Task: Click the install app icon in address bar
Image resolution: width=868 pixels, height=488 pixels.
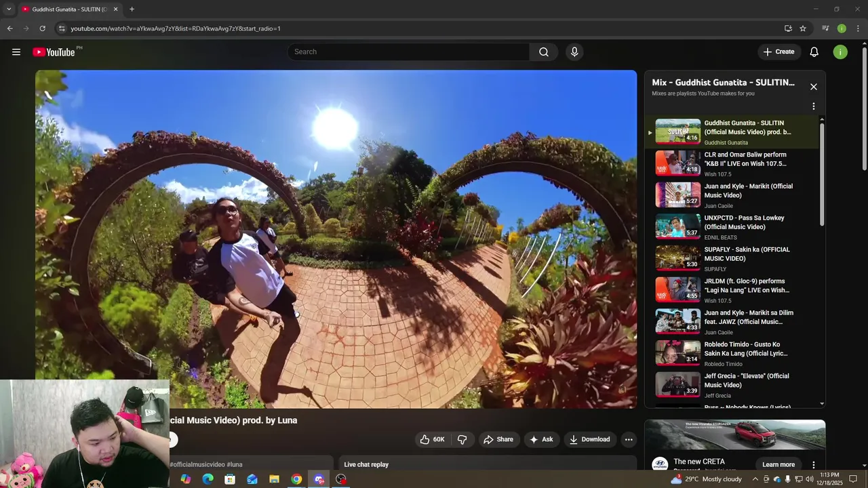Action: coord(788,28)
